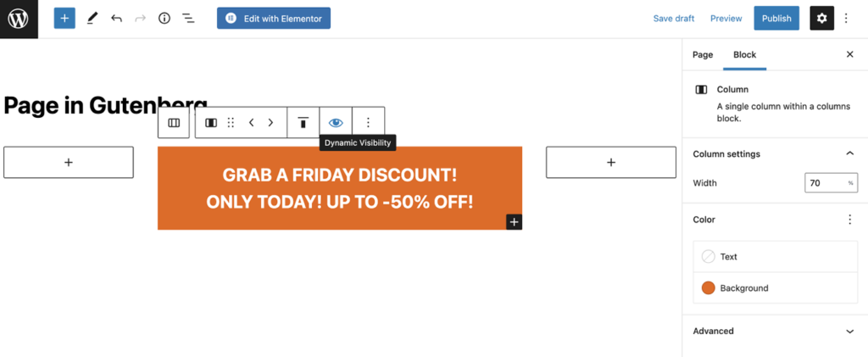Select parent Columns block icon
Viewport: 868px width, 357px height.
click(x=174, y=123)
